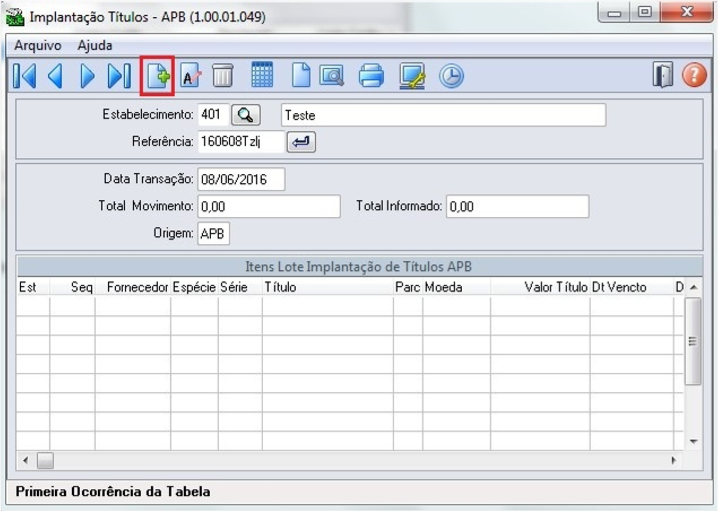The width and height of the screenshot is (718, 511).
Task: Click the Total Informado field
Action: click(517, 207)
